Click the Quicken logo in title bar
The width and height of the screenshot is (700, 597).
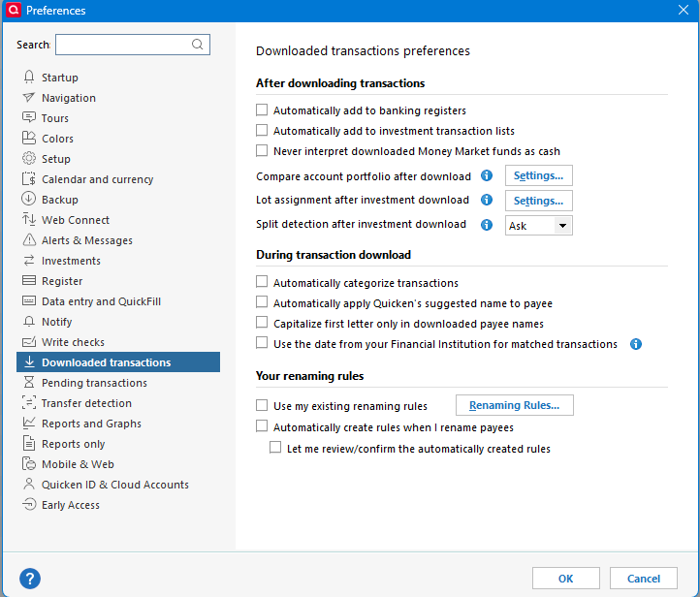14,10
